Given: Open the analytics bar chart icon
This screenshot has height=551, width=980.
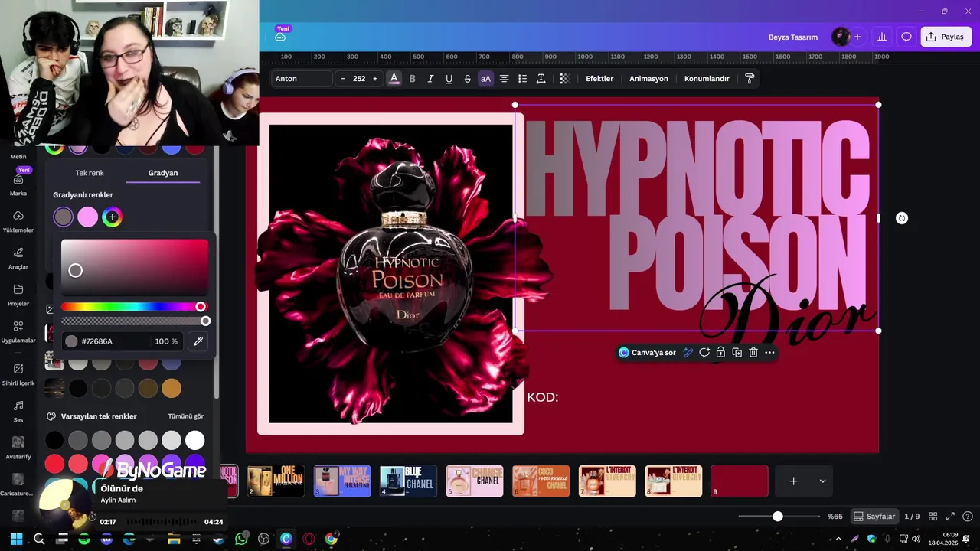Looking at the screenshot, I should (x=882, y=37).
